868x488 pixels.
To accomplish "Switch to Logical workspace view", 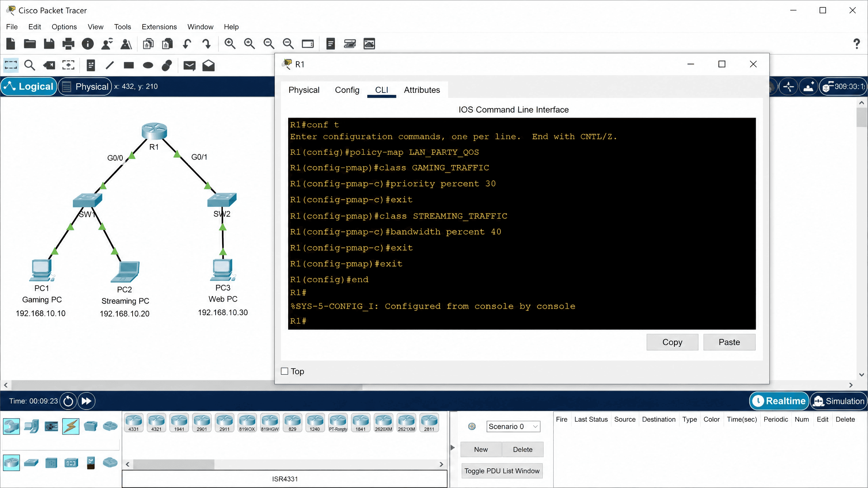I will click(x=29, y=86).
